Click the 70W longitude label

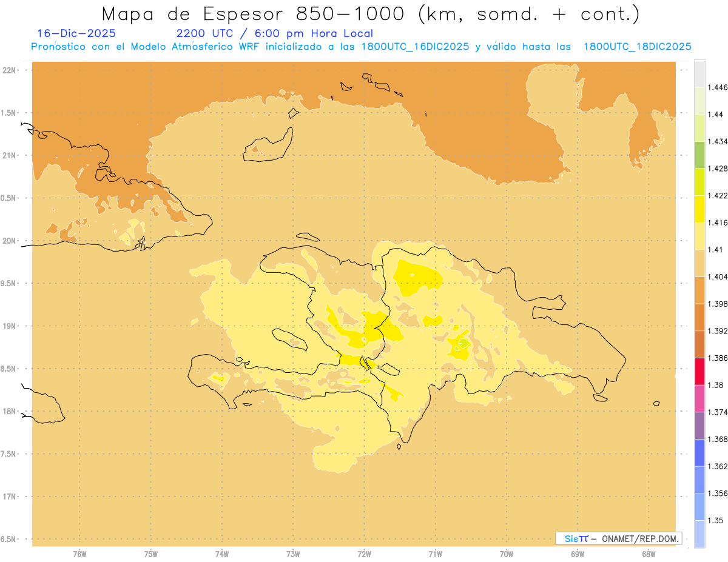click(507, 554)
